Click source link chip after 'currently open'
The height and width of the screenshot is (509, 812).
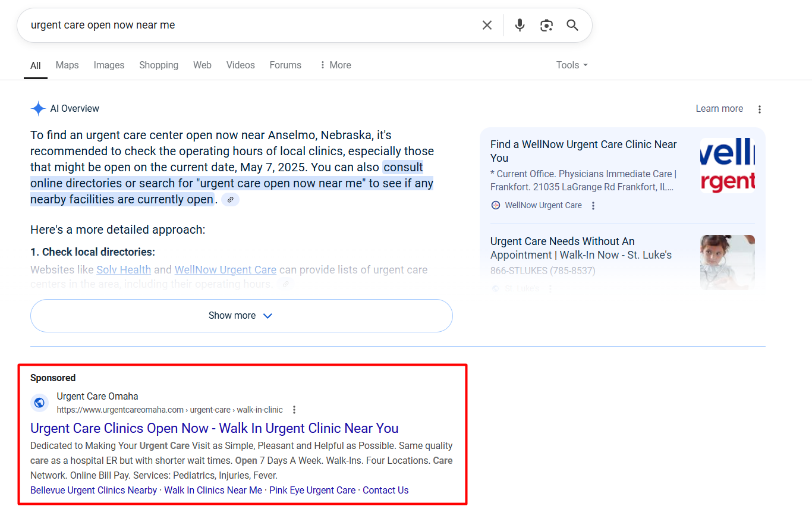(230, 200)
